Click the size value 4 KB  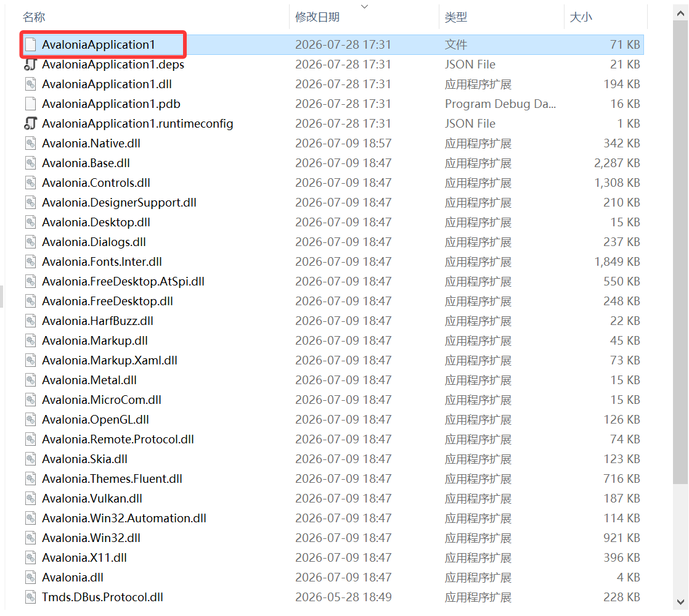(629, 578)
